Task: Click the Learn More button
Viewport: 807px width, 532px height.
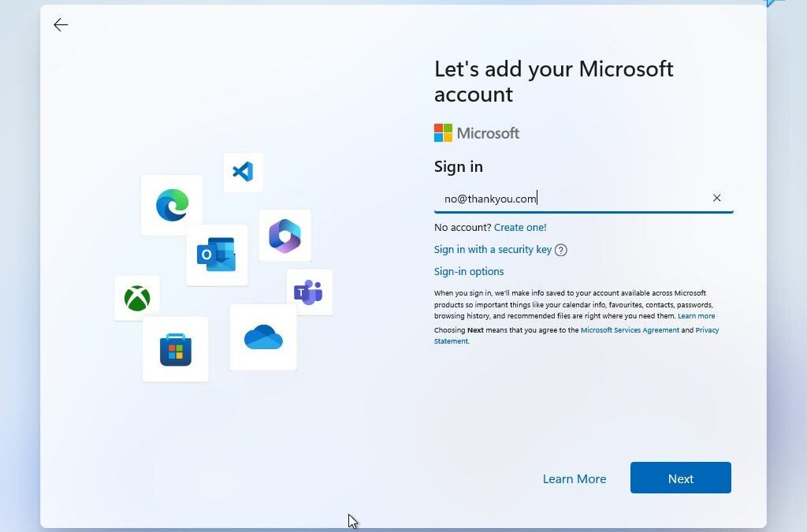Action: (x=575, y=479)
